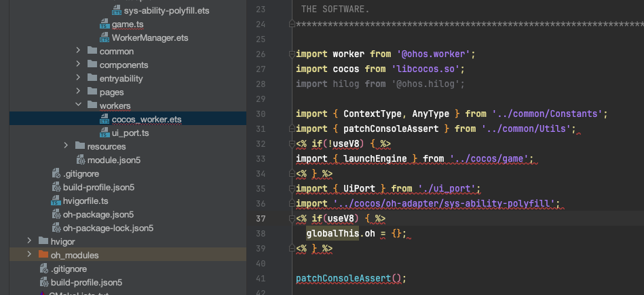Click the oh_modules folder icon
644x295 pixels.
(44, 255)
